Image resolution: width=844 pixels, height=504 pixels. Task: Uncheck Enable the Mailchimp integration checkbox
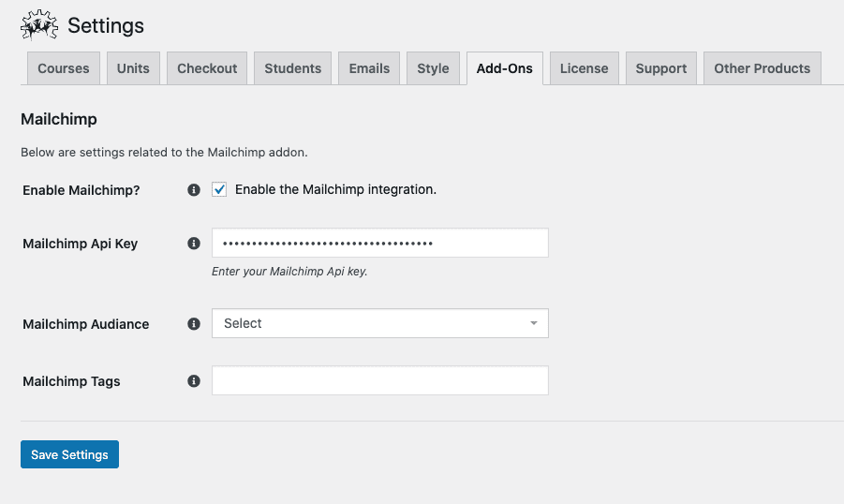[x=219, y=189]
